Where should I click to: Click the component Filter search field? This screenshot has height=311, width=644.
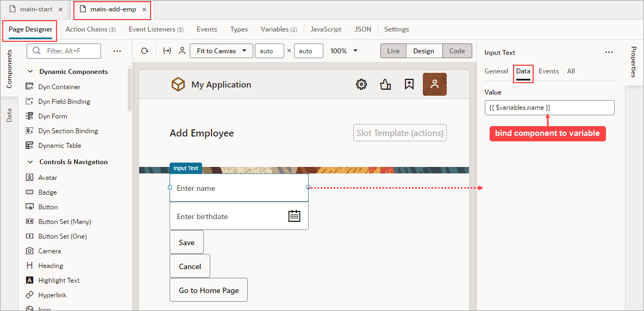64,51
